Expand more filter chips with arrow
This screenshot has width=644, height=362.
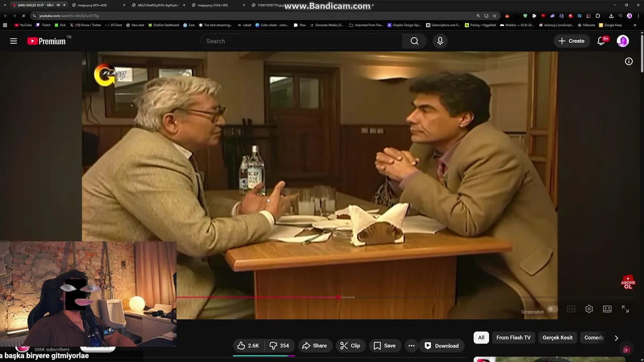point(616,338)
